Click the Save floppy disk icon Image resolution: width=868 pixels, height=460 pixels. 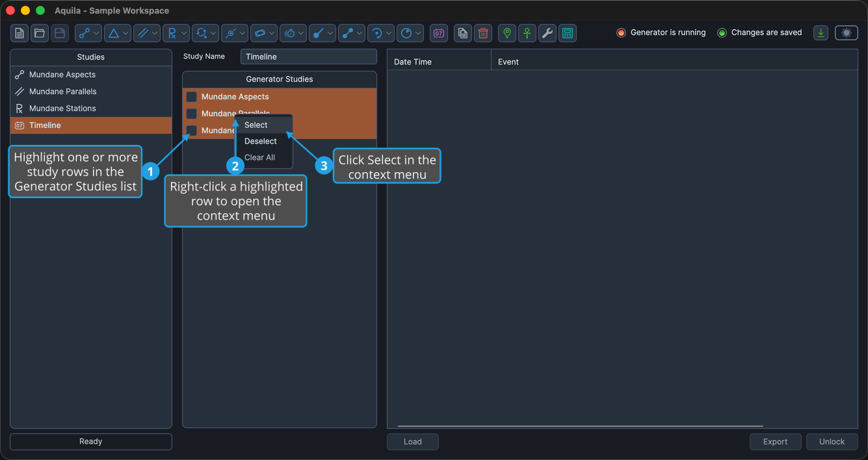(59, 33)
